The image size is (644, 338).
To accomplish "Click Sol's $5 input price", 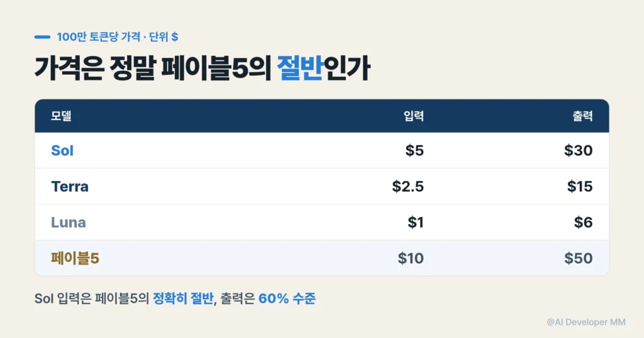I will [414, 151].
